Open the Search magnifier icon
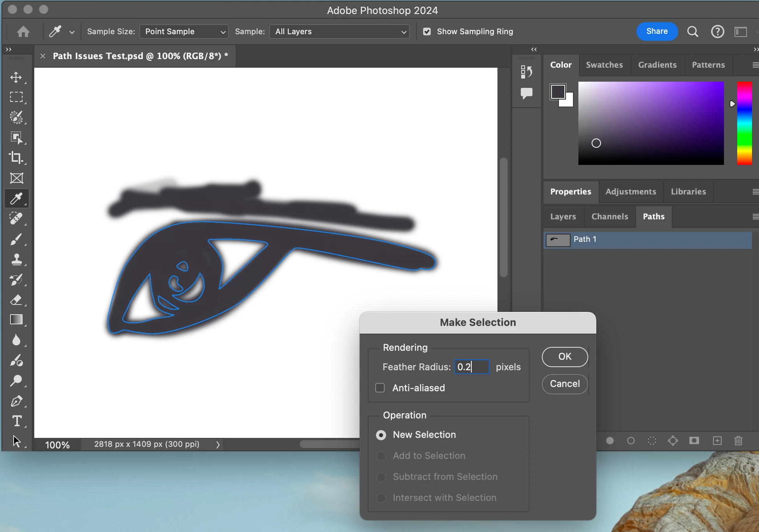Screen dimensions: 759x532 [692, 31]
